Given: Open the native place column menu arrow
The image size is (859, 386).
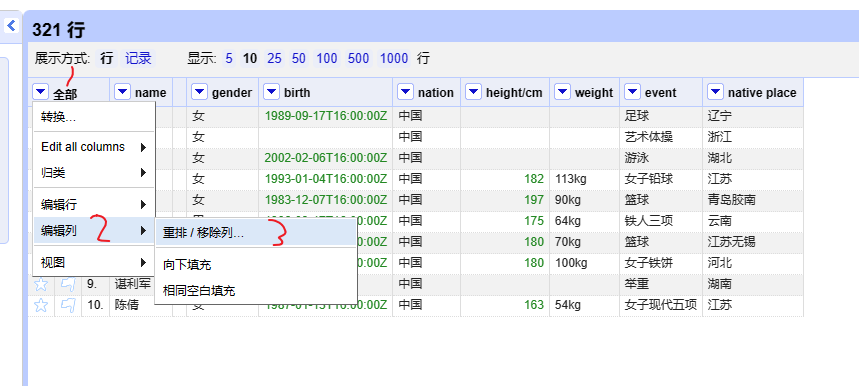Looking at the screenshot, I should pos(715,92).
